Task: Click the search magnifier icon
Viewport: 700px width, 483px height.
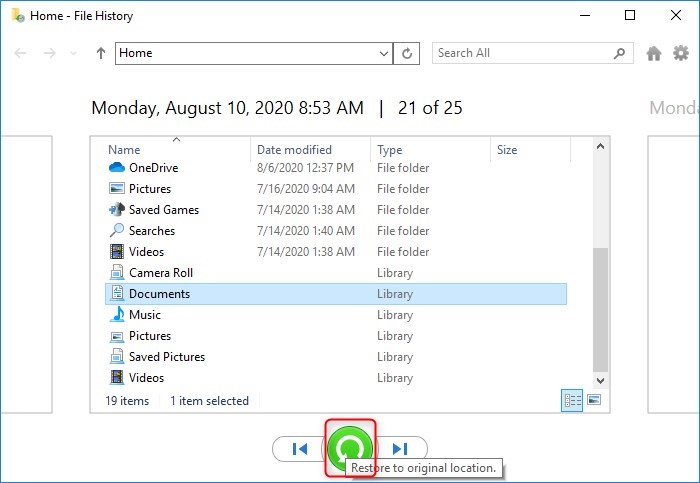Action: [x=621, y=54]
